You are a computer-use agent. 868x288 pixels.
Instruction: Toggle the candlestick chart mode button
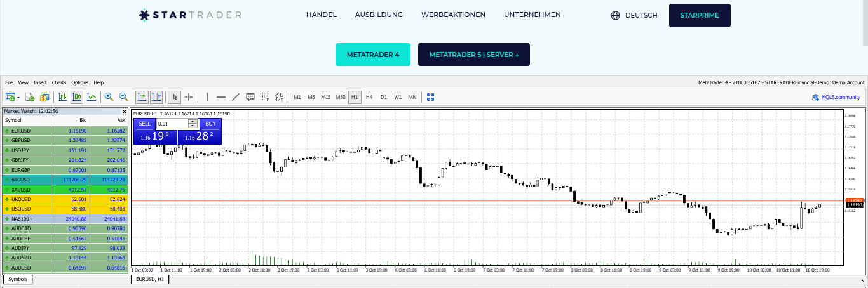coord(77,97)
